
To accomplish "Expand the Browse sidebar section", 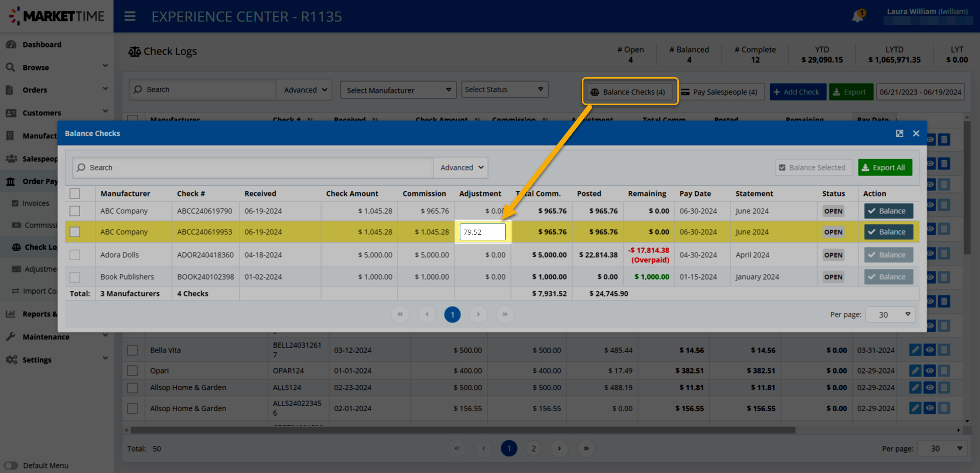I will click(57, 67).
